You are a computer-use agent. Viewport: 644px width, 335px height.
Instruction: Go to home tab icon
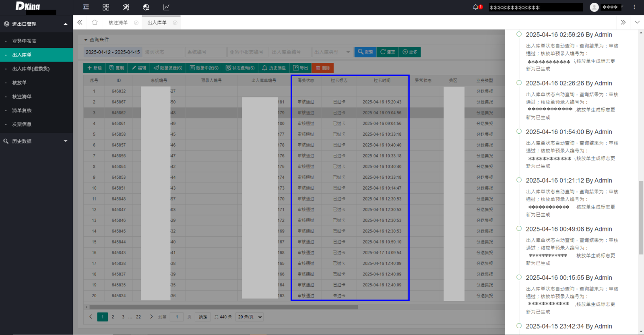[95, 23]
